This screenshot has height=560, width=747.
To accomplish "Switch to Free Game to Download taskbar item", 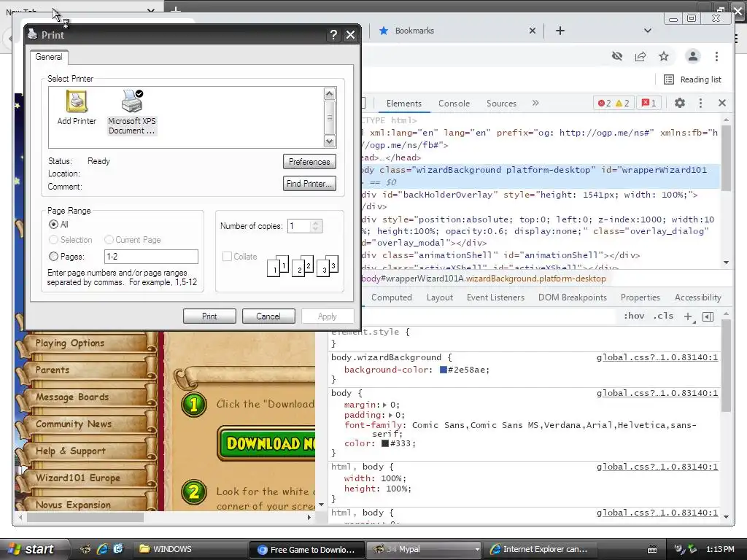I will (307, 550).
